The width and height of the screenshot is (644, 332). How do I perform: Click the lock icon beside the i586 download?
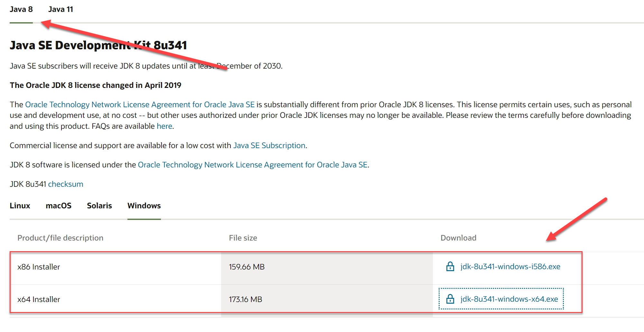[x=450, y=267]
